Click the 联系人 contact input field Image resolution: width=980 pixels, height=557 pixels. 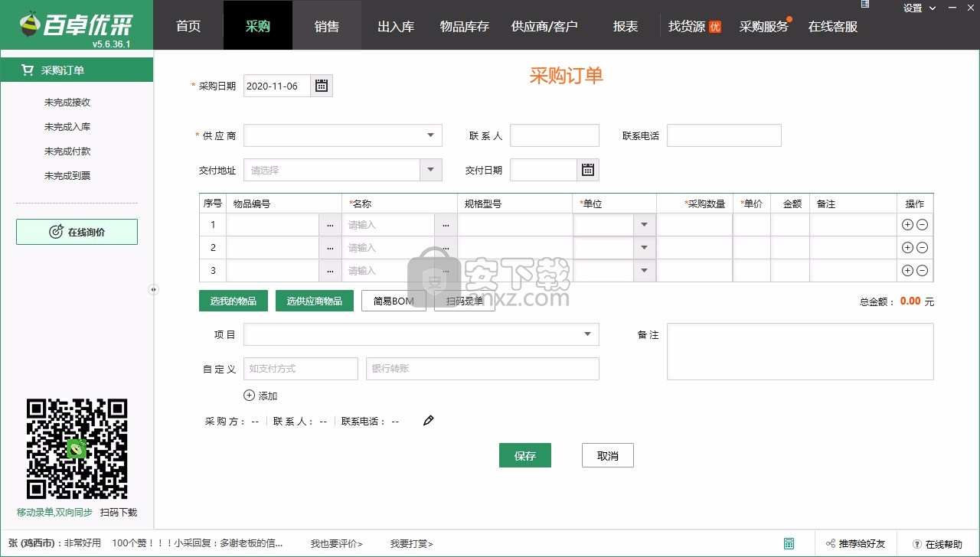pyautogui.click(x=555, y=135)
